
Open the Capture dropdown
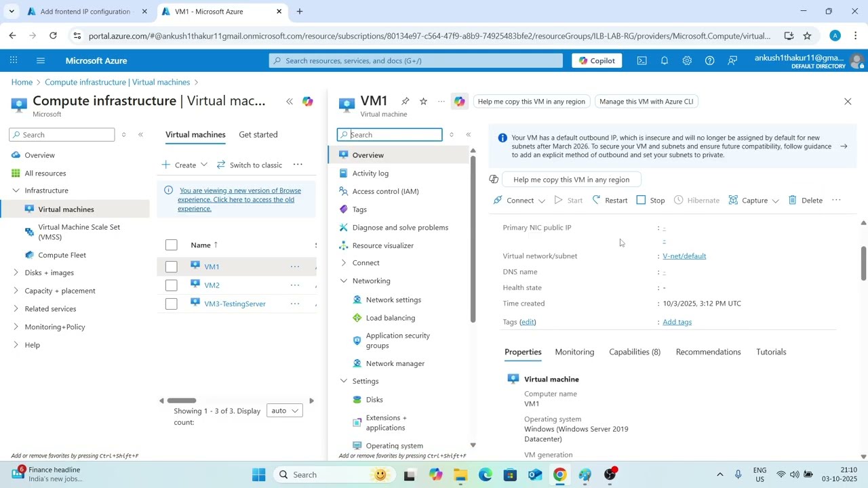[x=753, y=200]
